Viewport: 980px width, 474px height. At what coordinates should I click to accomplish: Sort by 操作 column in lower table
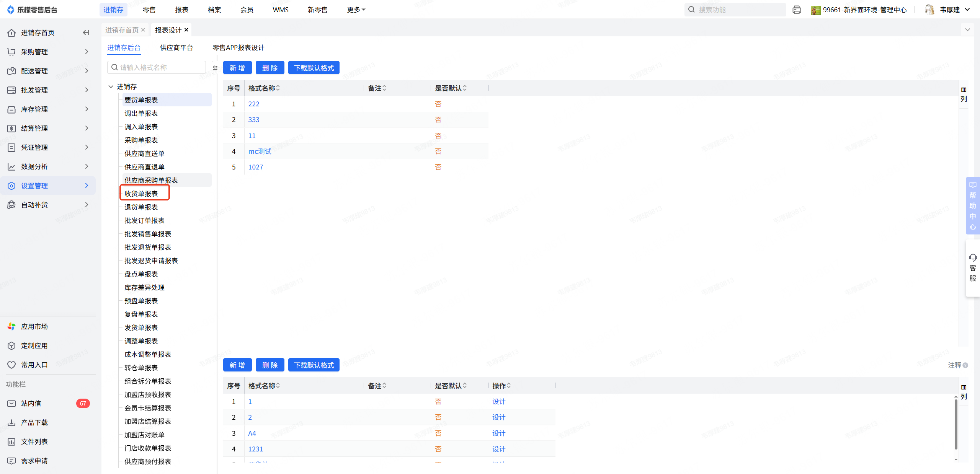click(509, 386)
